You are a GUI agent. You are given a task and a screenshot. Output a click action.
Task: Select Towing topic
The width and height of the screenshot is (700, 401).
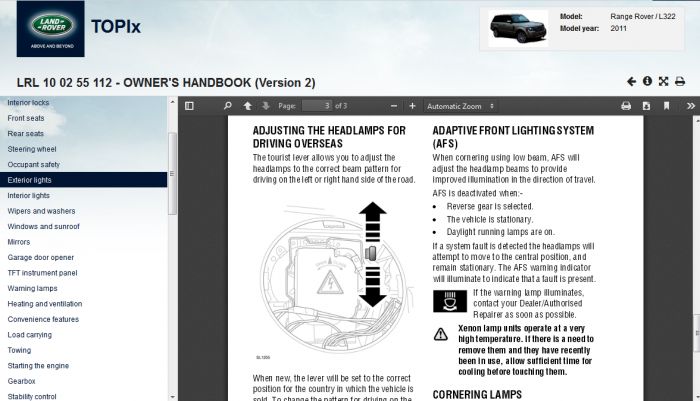19,350
